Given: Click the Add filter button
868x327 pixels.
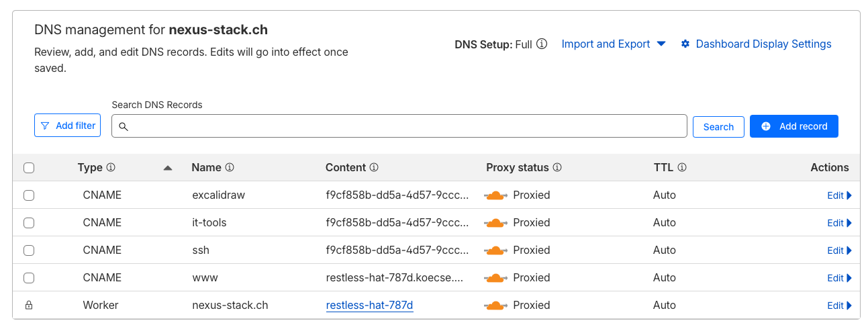Looking at the screenshot, I should pos(67,126).
